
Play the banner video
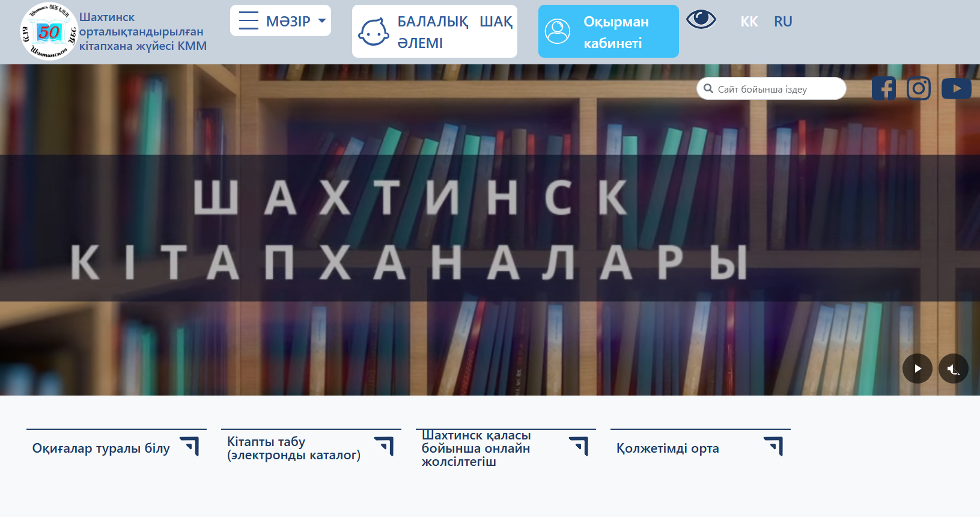pos(918,369)
